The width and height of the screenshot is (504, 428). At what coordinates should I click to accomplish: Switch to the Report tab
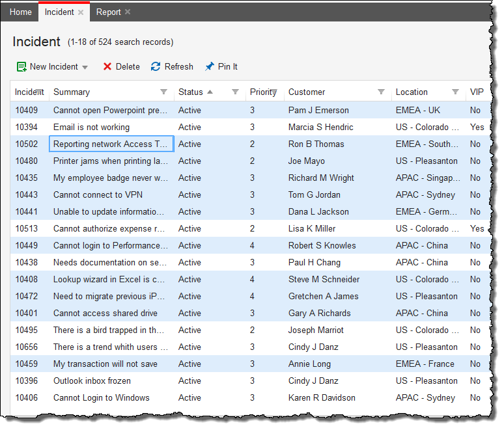pyautogui.click(x=108, y=12)
